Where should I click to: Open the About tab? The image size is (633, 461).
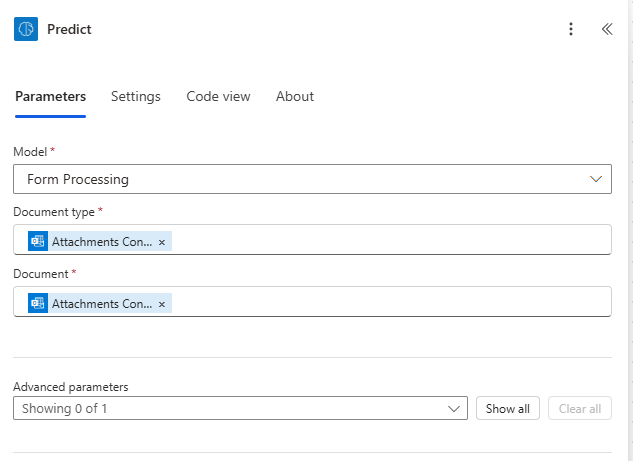(295, 97)
